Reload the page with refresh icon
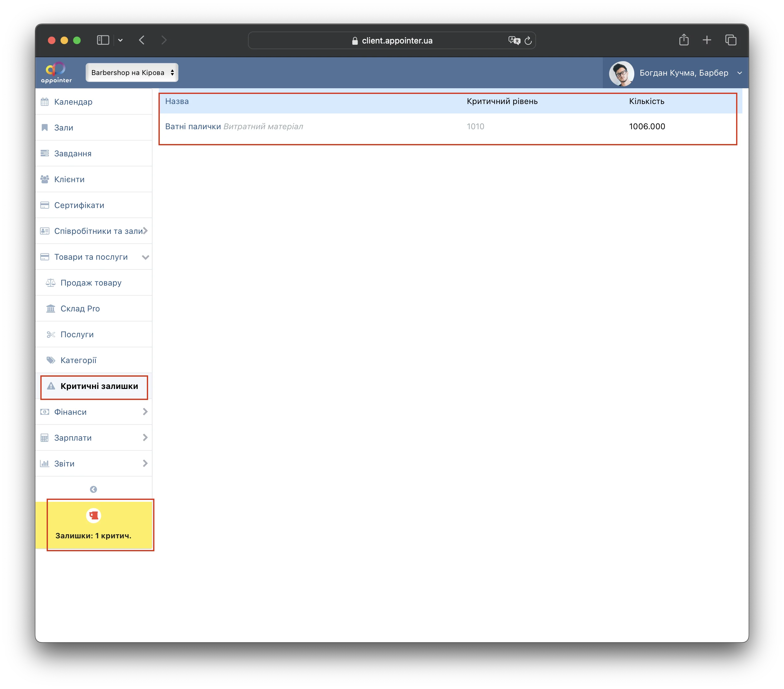784x689 pixels. pos(528,41)
